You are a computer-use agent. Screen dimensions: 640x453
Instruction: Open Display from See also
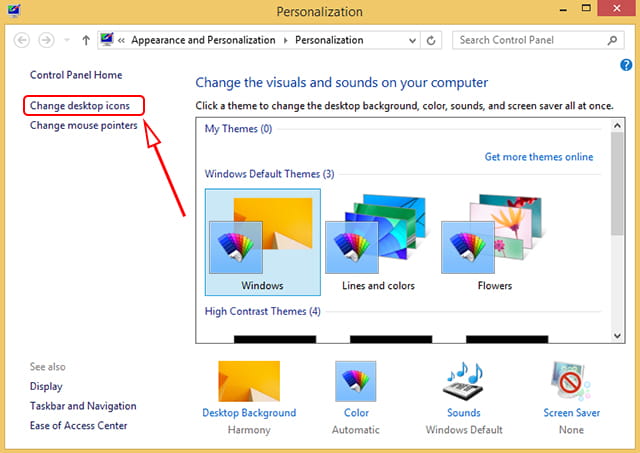[x=46, y=386]
